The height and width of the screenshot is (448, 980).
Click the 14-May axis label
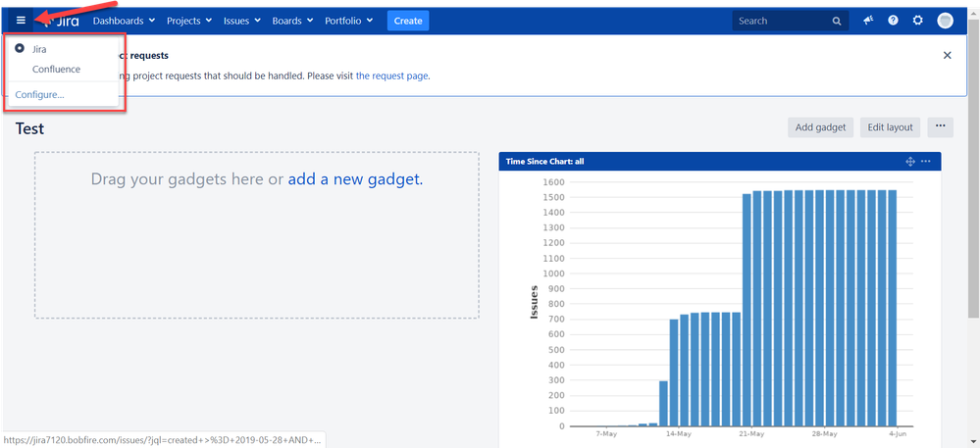click(679, 433)
